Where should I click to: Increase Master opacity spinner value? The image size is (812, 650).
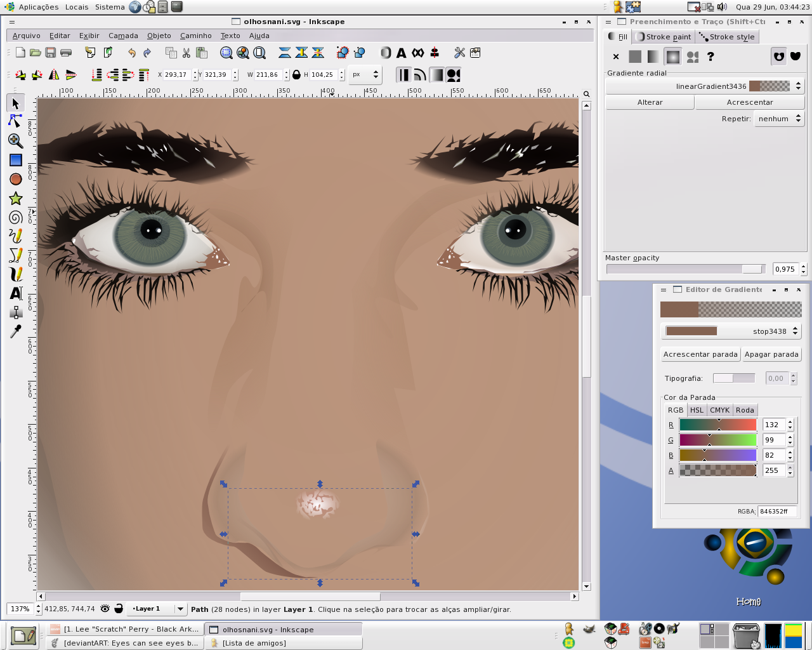803,266
